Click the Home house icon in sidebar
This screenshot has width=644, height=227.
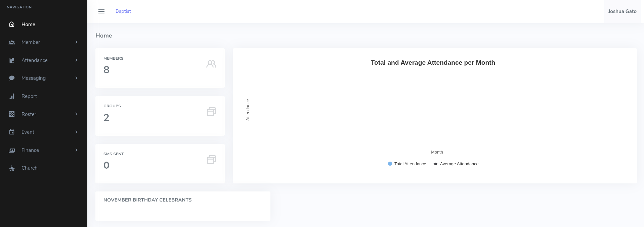(12, 24)
